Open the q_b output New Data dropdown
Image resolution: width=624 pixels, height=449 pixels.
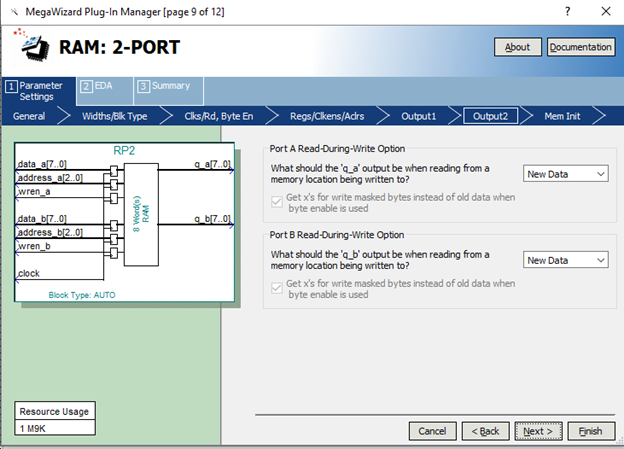point(566,260)
